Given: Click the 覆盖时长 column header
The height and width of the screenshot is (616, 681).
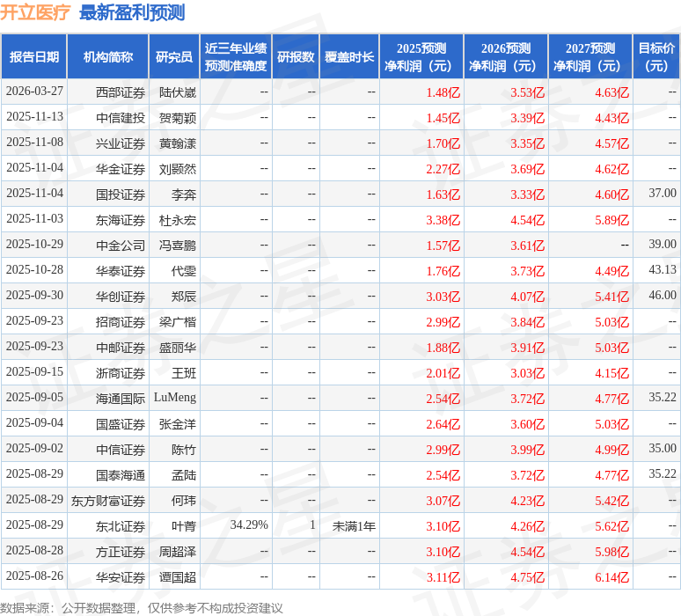Looking at the screenshot, I should pyautogui.click(x=349, y=57).
